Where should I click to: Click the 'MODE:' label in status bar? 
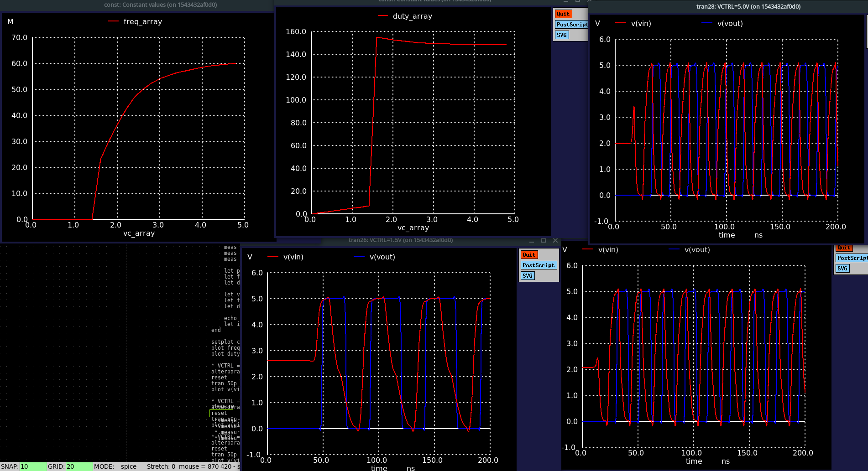[104, 466]
